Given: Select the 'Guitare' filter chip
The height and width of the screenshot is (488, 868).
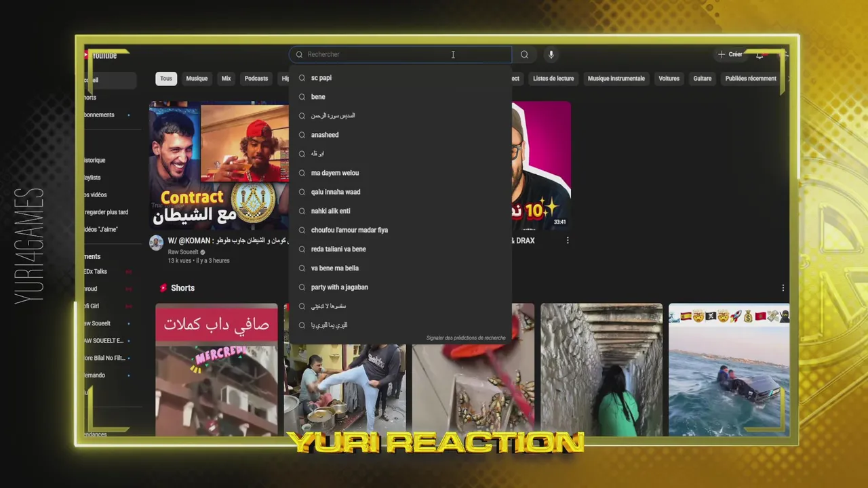Looking at the screenshot, I should 703,79.
